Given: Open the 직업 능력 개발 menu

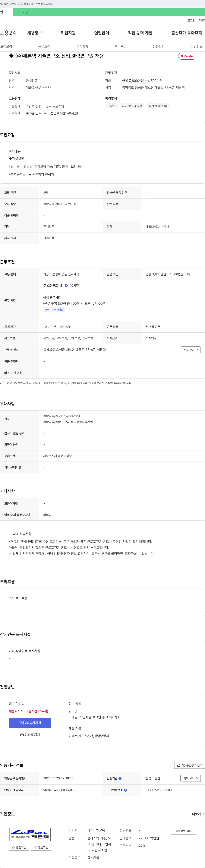Looking at the screenshot, I should tap(140, 33).
